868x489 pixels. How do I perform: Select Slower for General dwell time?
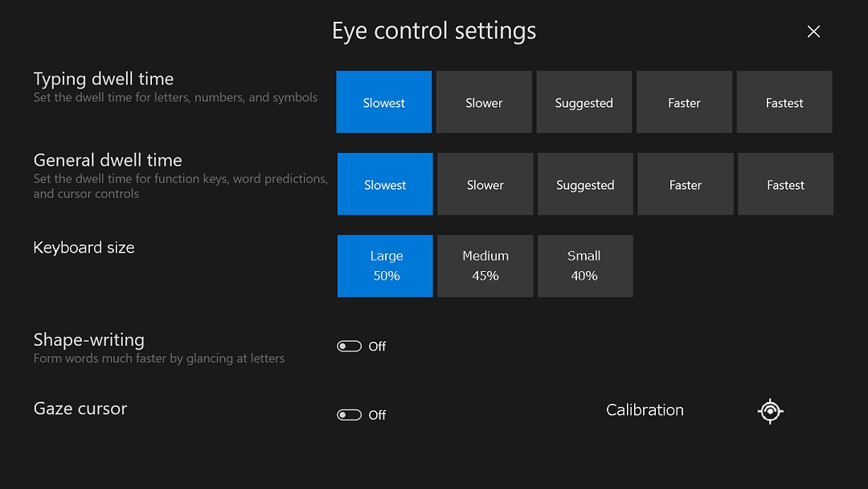[x=485, y=184]
